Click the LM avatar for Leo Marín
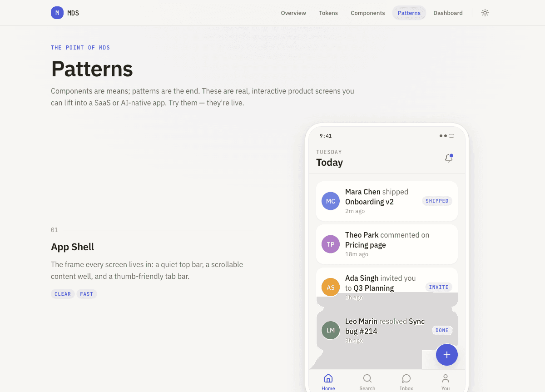This screenshot has width=545, height=392. click(x=331, y=330)
